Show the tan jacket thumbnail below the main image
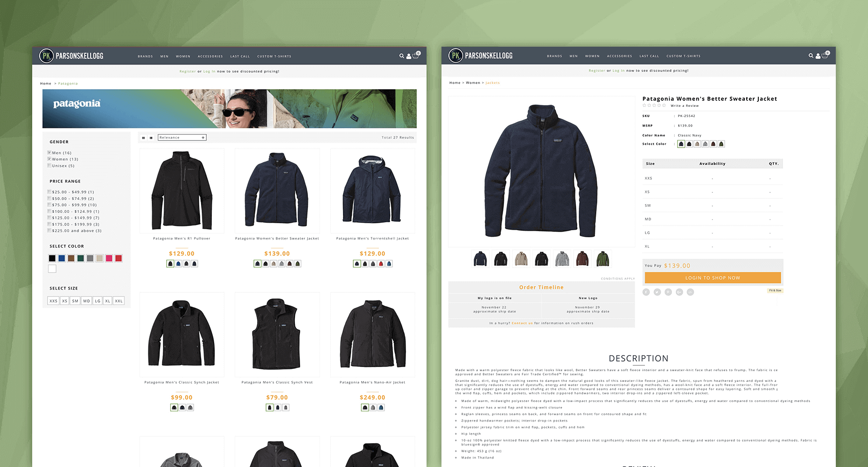Viewport: 868px width, 467px height. click(x=521, y=259)
